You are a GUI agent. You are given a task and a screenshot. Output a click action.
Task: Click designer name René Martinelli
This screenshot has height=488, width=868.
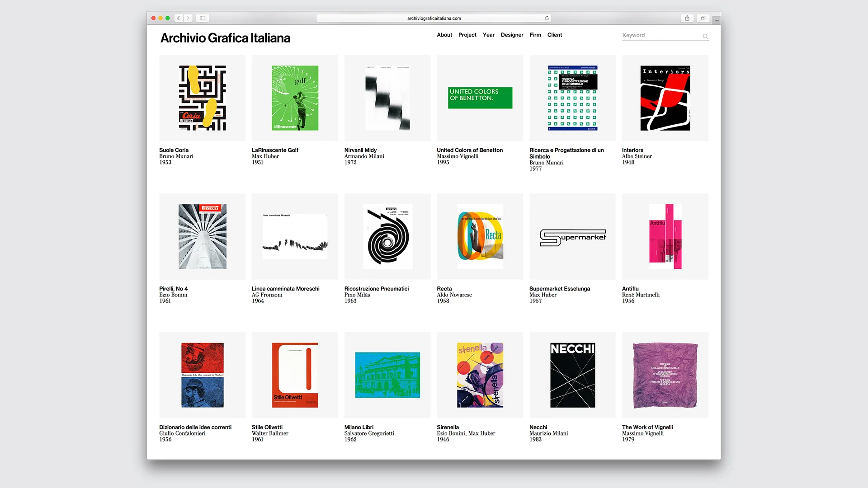click(641, 295)
